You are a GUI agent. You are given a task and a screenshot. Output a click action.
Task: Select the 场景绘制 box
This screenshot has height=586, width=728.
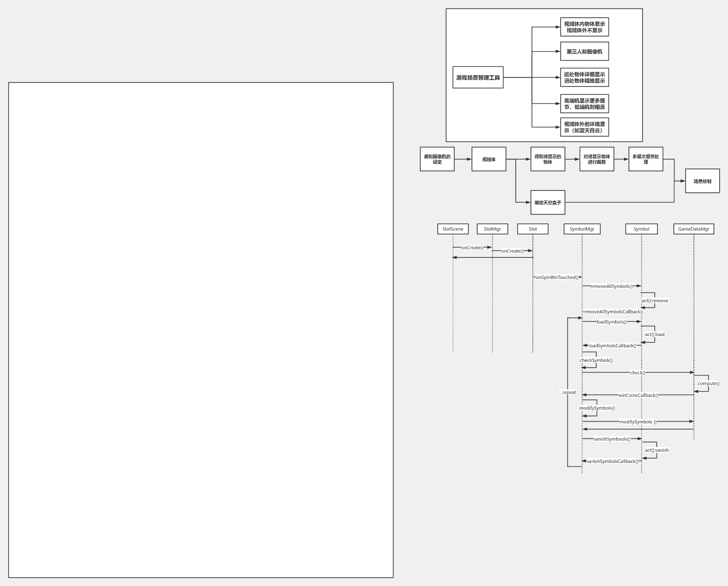click(x=702, y=181)
